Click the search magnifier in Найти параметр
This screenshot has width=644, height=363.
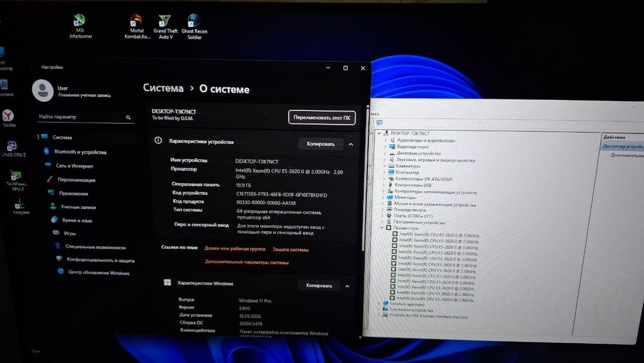pos(128,117)
